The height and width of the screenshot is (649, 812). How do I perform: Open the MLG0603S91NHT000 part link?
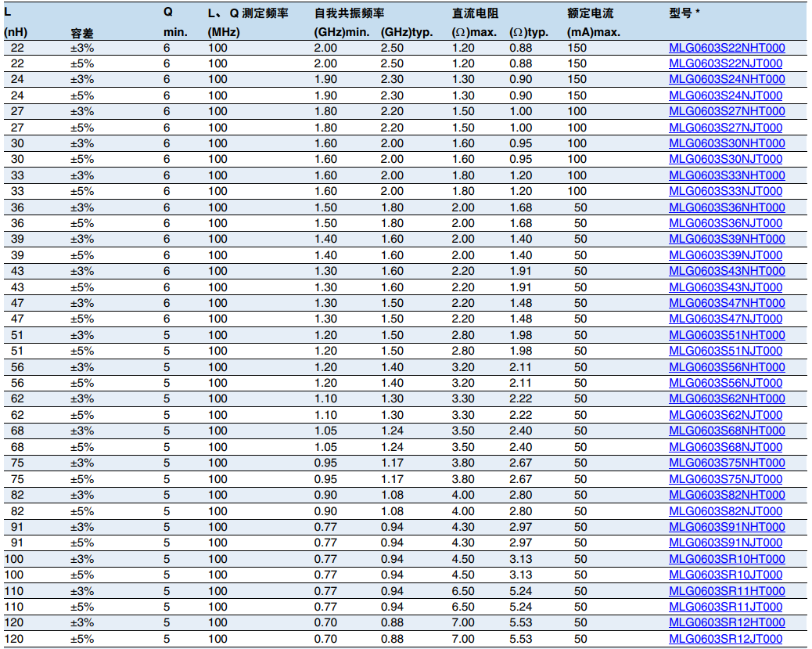727,527
